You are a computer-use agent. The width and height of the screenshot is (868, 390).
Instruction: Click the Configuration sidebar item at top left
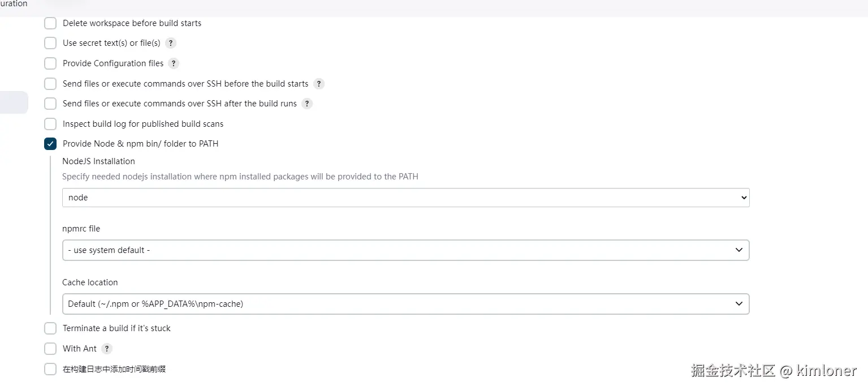tap(14, 4)
